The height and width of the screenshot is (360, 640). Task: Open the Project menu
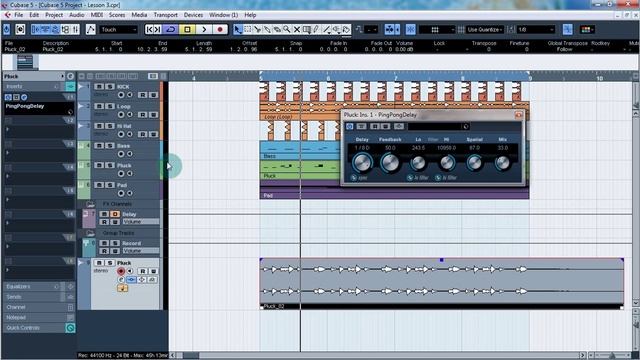tap(54, 15)
